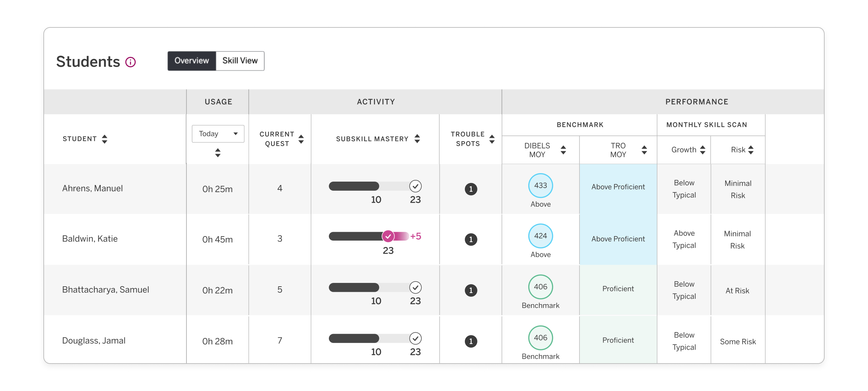Click Douglass, Jamal's name
This screenshot has height=391, width=868.
[94, 341]
